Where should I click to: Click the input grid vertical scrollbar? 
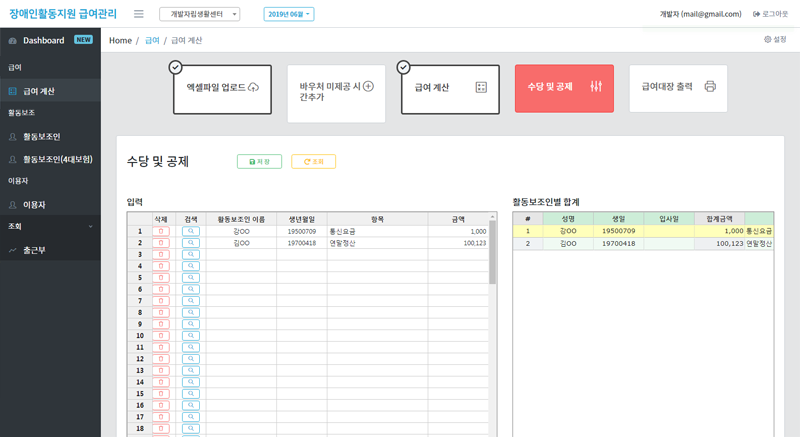click(x=492, y=260)
